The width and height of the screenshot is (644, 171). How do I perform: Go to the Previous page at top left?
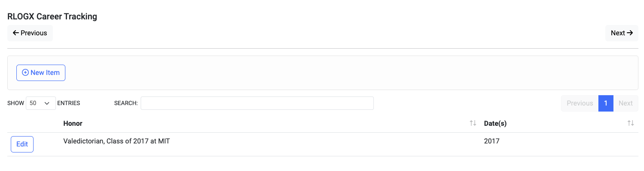point(30,33)
